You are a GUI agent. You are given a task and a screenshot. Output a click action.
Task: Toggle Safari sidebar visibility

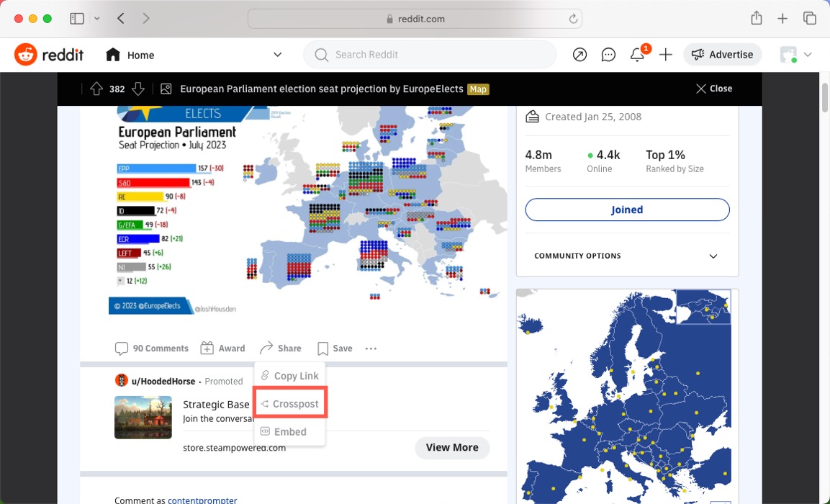pos(76,19)
